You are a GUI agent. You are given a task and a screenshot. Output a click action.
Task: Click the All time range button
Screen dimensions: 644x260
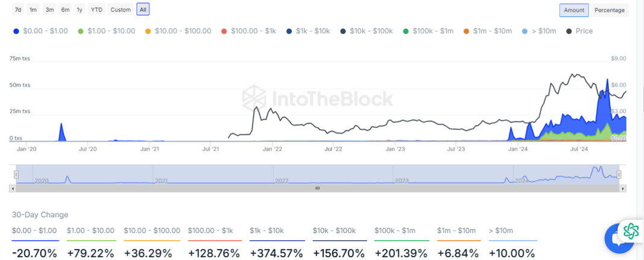point(143,10)
